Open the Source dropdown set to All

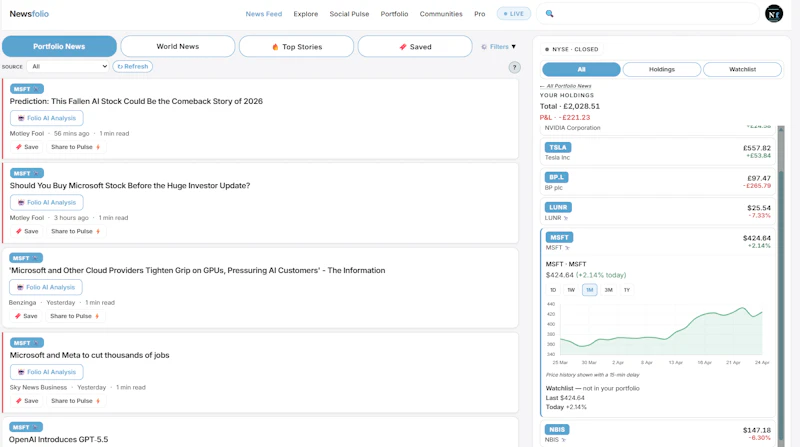pos(67,66)
